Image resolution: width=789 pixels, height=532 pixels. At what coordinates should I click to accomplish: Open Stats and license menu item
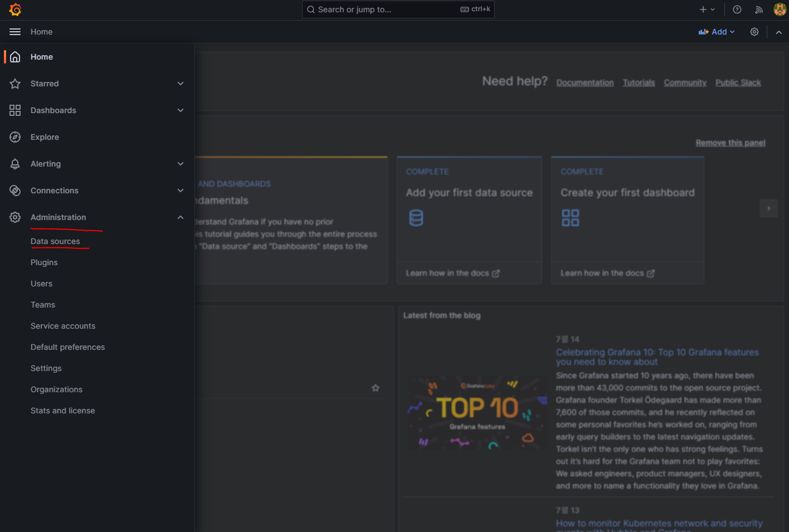point(62,411)
